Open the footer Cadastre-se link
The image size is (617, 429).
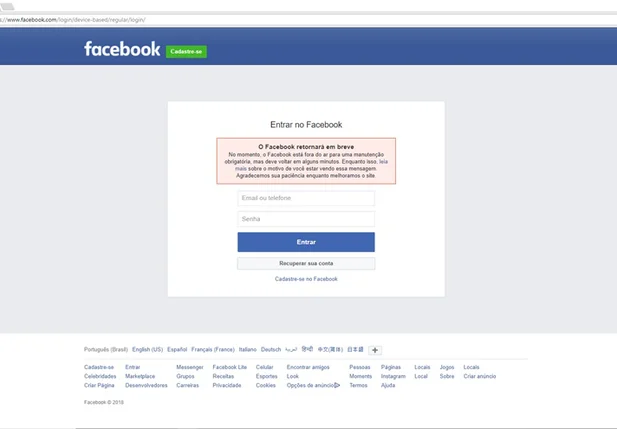pos(99,367)
